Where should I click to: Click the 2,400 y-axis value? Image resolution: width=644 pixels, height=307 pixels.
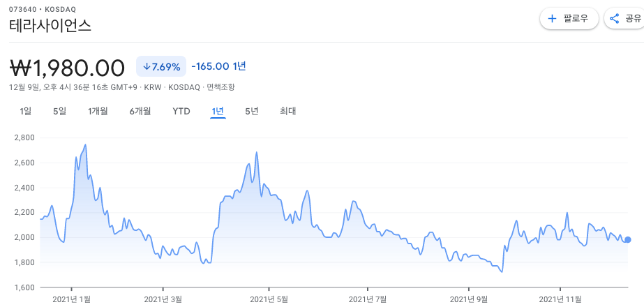click(x=24, y=188)
